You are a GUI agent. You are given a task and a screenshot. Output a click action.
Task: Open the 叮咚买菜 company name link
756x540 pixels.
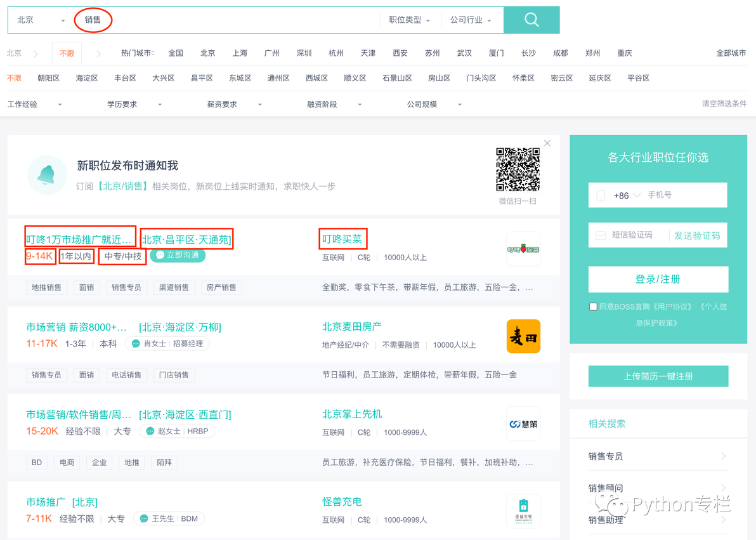tap(342, 239)
